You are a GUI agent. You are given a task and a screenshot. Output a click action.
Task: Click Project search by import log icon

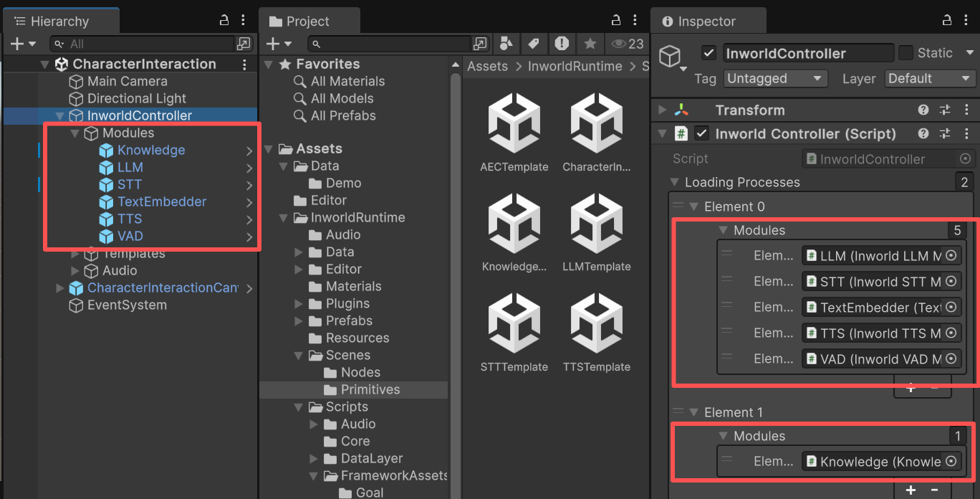(562, 44)
